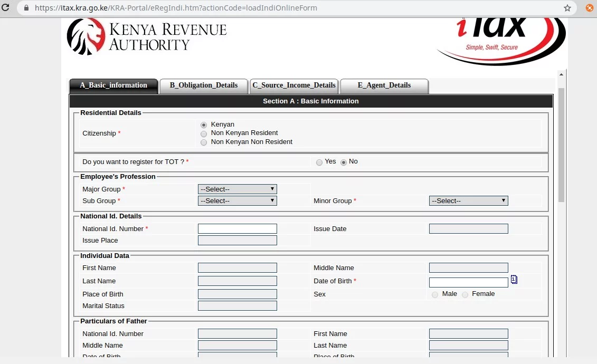
Task: Click the father's First Name field
Action: [468, 333]
